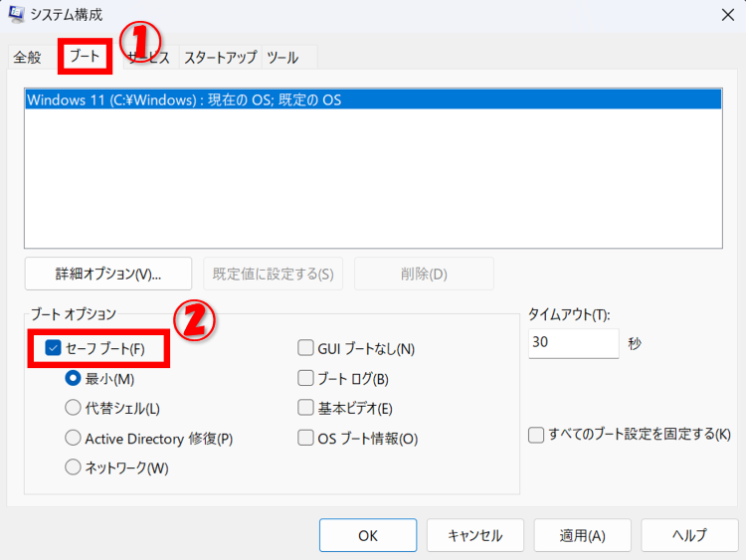Viewport: 746px width, 560px height.
Task: Select Active Directory 修復(P) radio option
Action: coord(73,438)
